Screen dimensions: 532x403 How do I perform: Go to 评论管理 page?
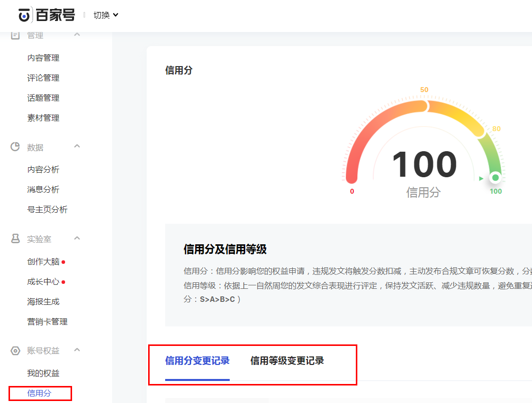(x=43, y=78)
